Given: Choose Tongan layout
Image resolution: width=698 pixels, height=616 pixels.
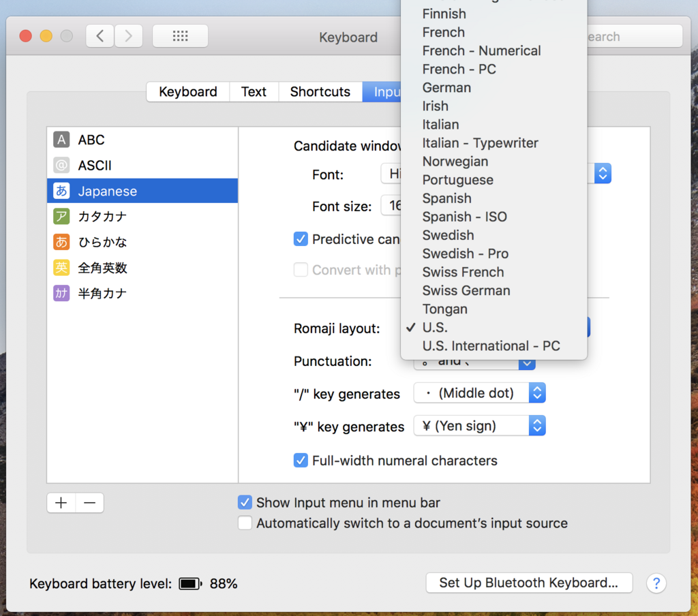Looking at the screenshot, I should [494, 309].
